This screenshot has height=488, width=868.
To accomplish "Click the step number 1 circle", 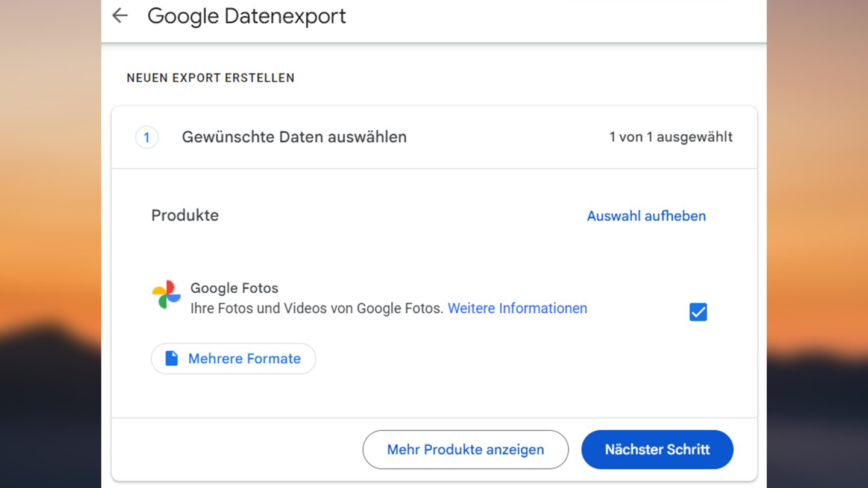I will (x=146, y=137).
